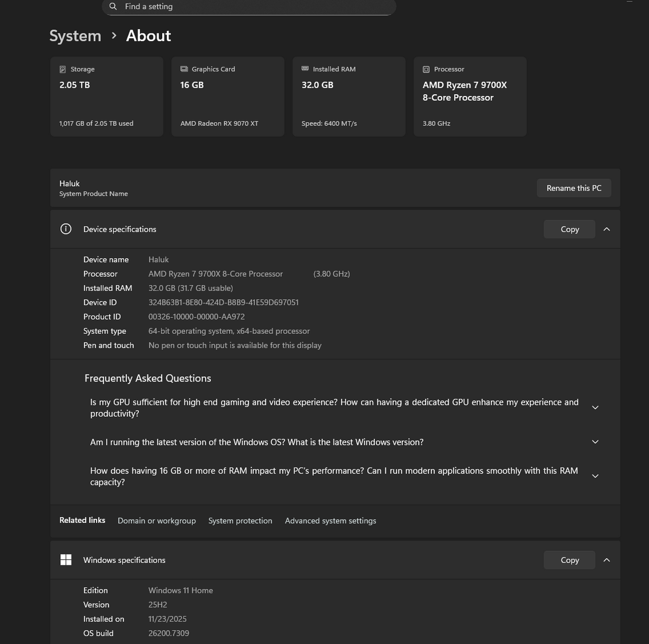Expand the latest Windows version FAQ
Image resolution: width=649 pixels, height=644 pixels.
[595, 442]
